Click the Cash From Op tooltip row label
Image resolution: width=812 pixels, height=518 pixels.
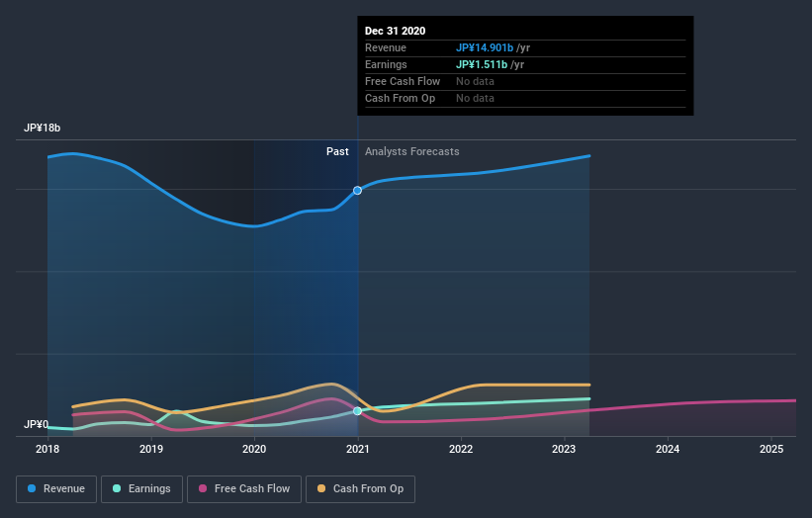pyautogui.click(x=400, y=98)
